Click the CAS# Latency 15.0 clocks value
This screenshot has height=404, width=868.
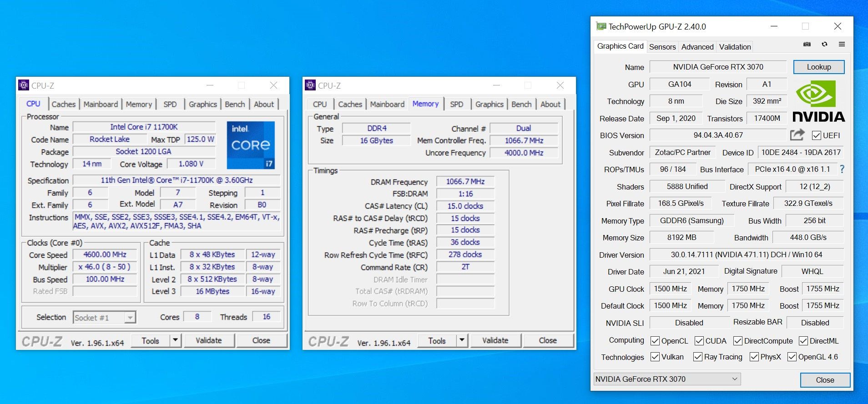[465, 206]
